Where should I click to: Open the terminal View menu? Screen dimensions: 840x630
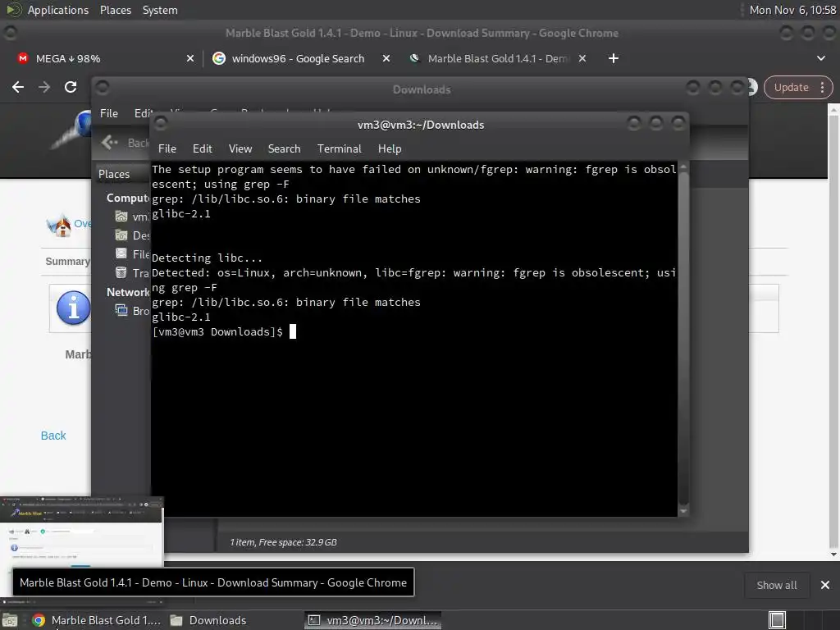pyautogui.click(x=240, y=149)
